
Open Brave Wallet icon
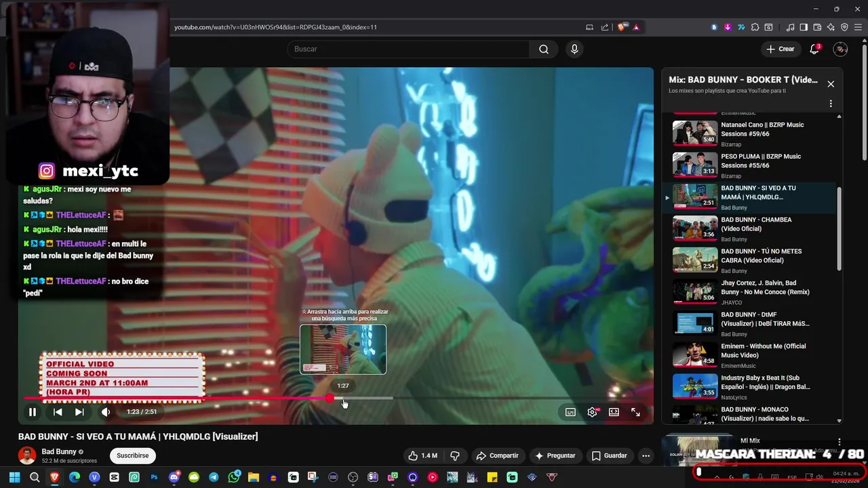pos(817,27)
